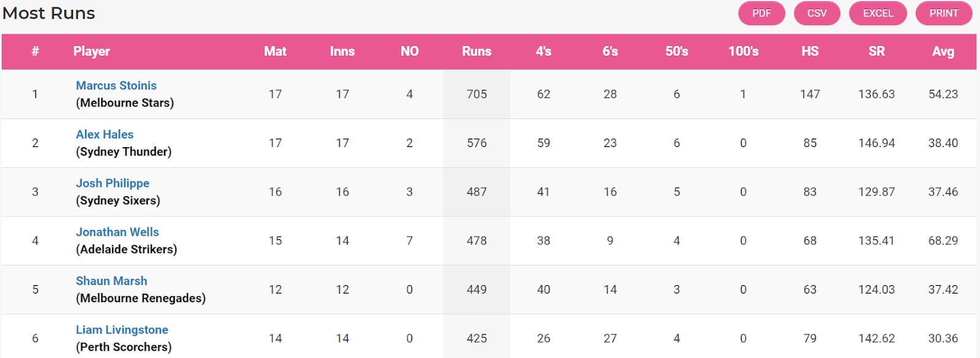Sort by NO column header
Image resolution: width=980 pixels, height=358 pixels.
[409, 51]
